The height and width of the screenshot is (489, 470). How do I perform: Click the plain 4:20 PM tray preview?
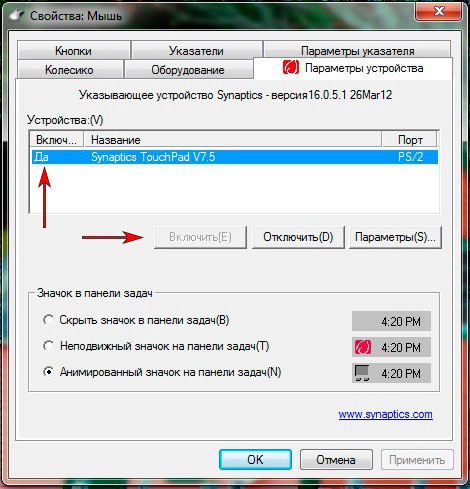click(391, 321)
